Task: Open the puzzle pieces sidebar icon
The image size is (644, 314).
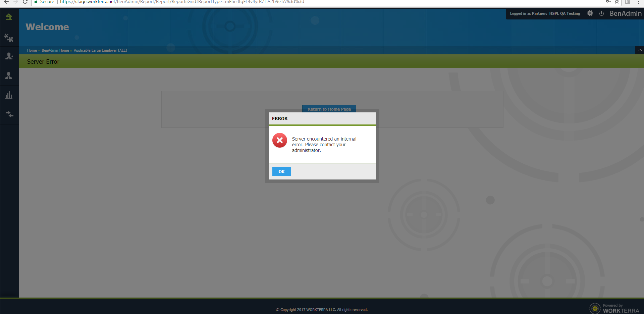Action: coord(9,38)
